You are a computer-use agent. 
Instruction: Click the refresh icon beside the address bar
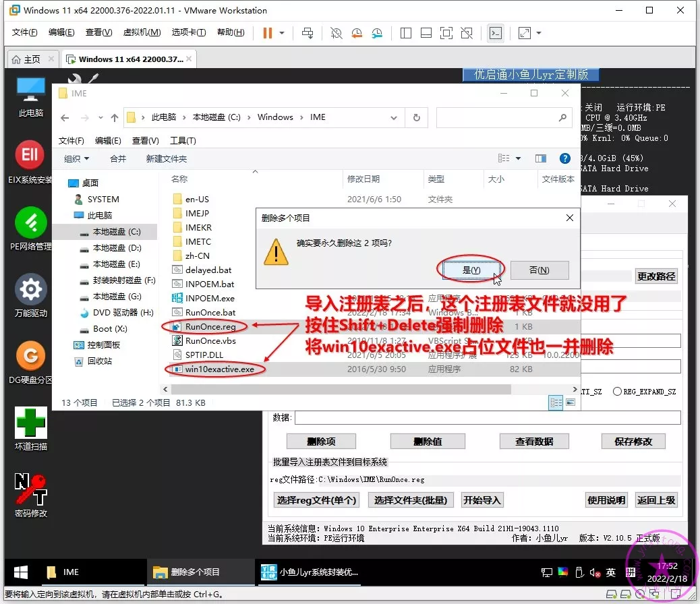pos(417,117)
